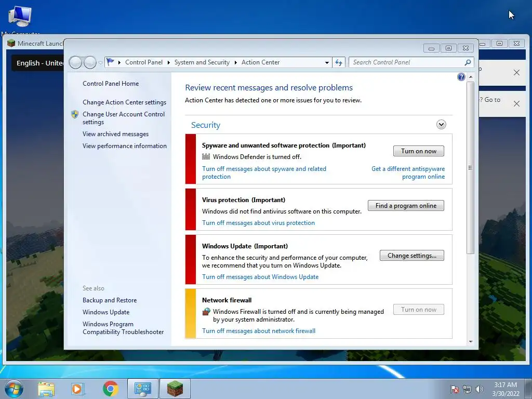Open Windows Program Compatibility Troubleshooter
Image resolution: width=532 pixels, height=399 pixels.
123,328
